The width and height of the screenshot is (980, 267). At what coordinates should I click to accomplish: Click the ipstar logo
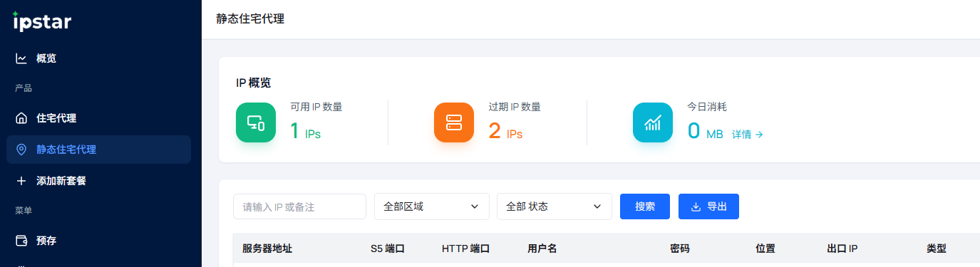42,22
